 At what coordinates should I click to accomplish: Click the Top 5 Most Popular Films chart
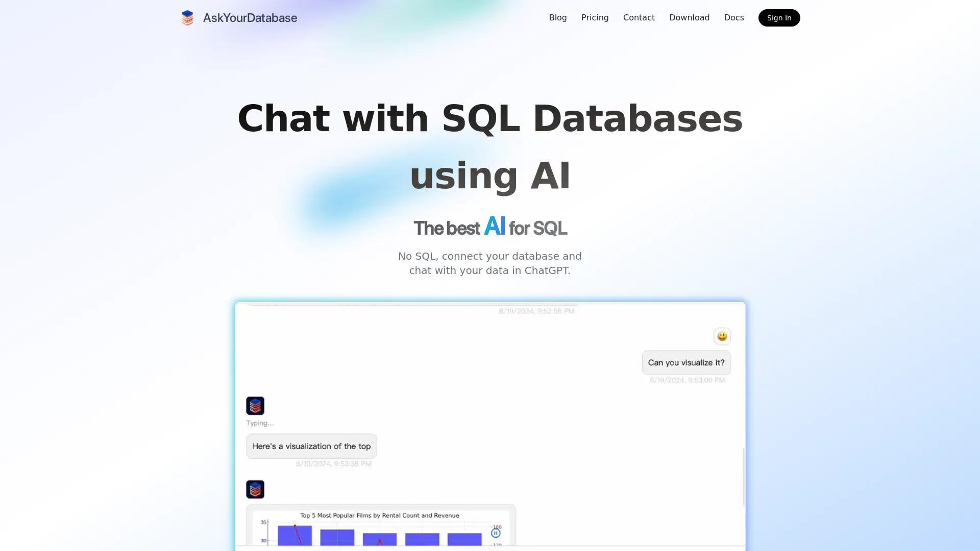(380, 528)
